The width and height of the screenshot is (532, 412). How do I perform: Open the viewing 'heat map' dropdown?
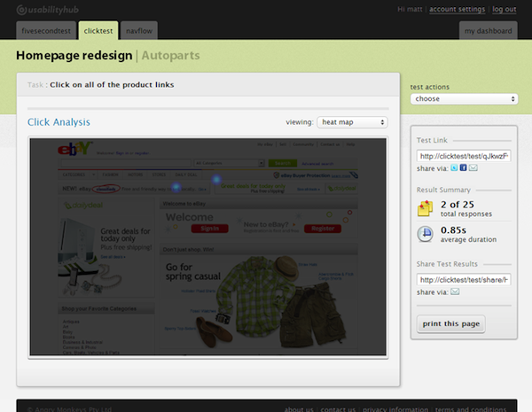click(x=352, y=122)
